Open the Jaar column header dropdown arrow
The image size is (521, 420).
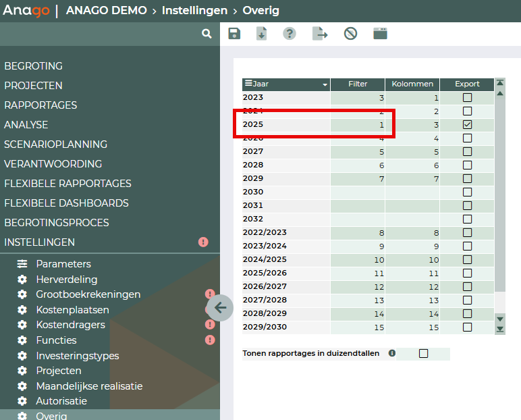coord(325,84)
